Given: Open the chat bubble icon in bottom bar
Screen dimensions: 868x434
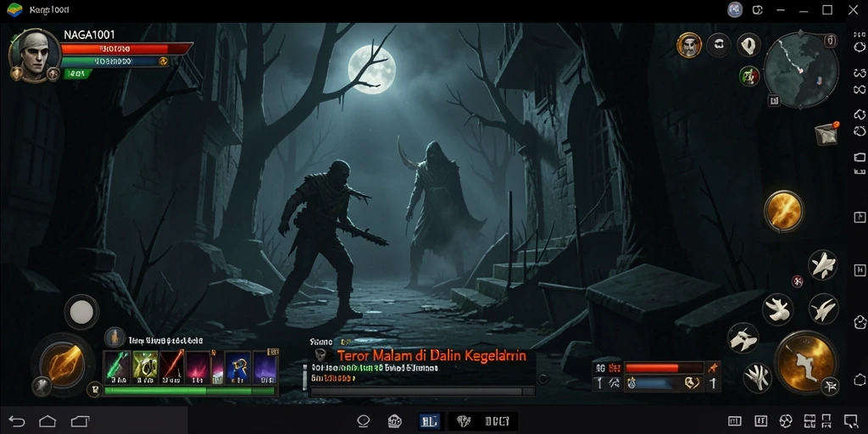Looking at the screenshot, I should pos(363,421).
